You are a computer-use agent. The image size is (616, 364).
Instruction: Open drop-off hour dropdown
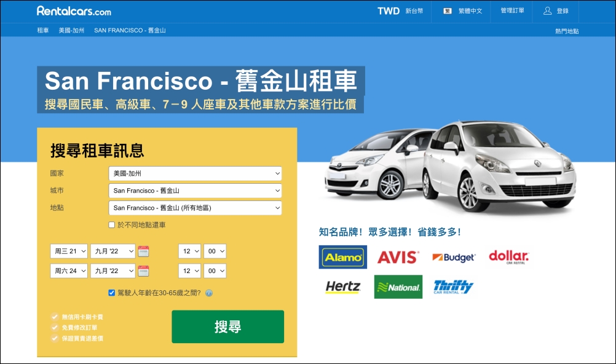click(190, 271)
